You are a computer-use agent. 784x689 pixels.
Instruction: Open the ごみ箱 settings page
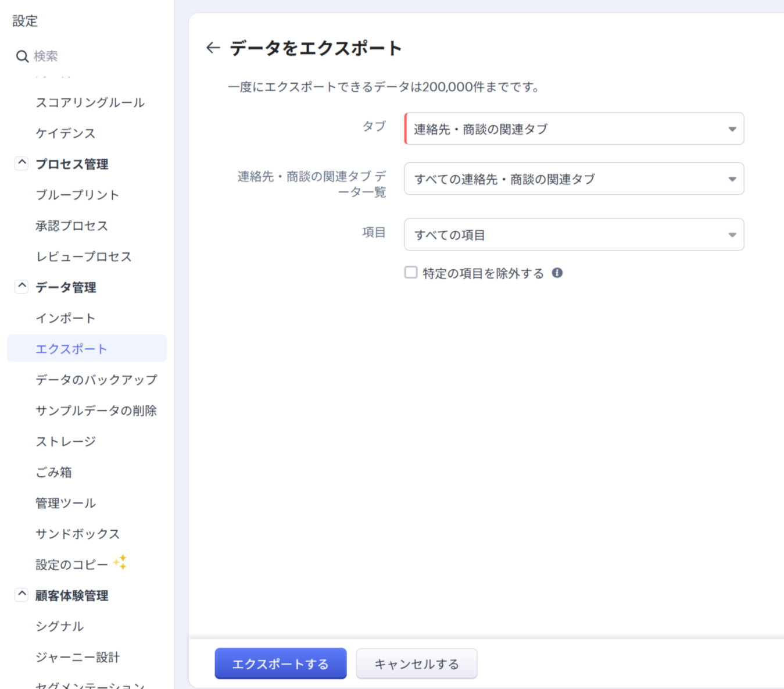pyautogui.click(x=54, y=472)
